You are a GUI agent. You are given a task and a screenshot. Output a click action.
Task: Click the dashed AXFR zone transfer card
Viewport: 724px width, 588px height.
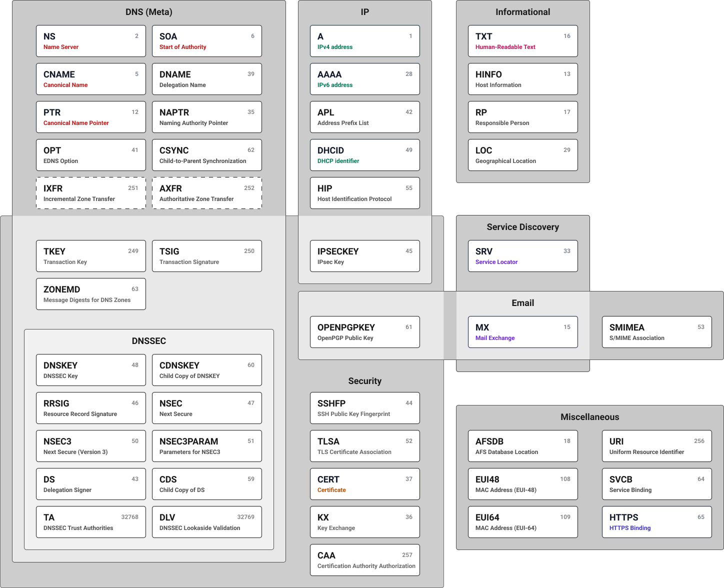point(206,193)
